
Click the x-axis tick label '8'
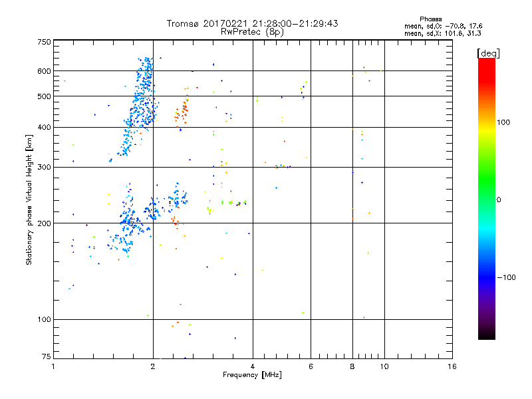click(352, 366)
